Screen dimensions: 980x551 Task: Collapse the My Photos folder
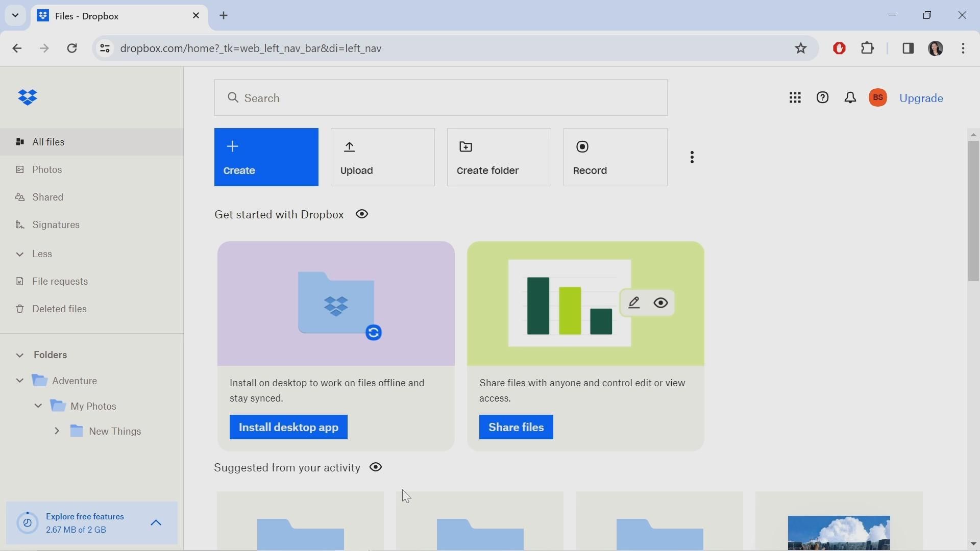point(38,406)
